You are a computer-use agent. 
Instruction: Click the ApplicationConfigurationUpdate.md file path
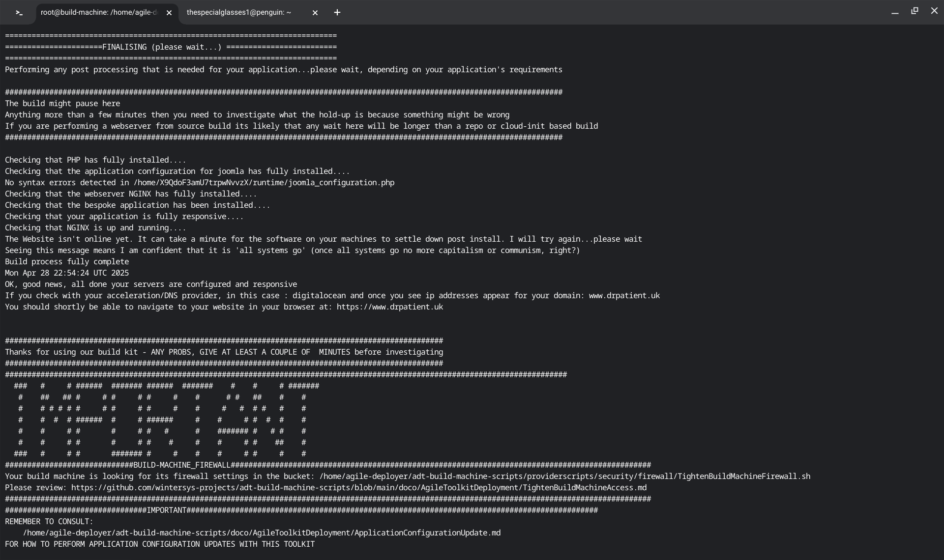tap(262, 533)
